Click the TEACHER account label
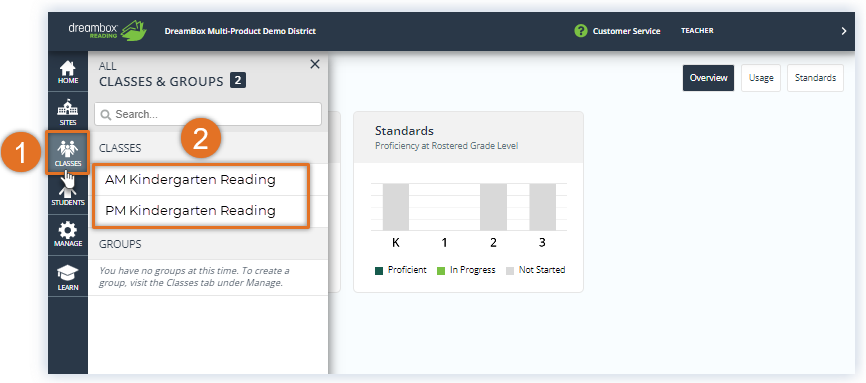866x383 pixels. tap(697, 31)
